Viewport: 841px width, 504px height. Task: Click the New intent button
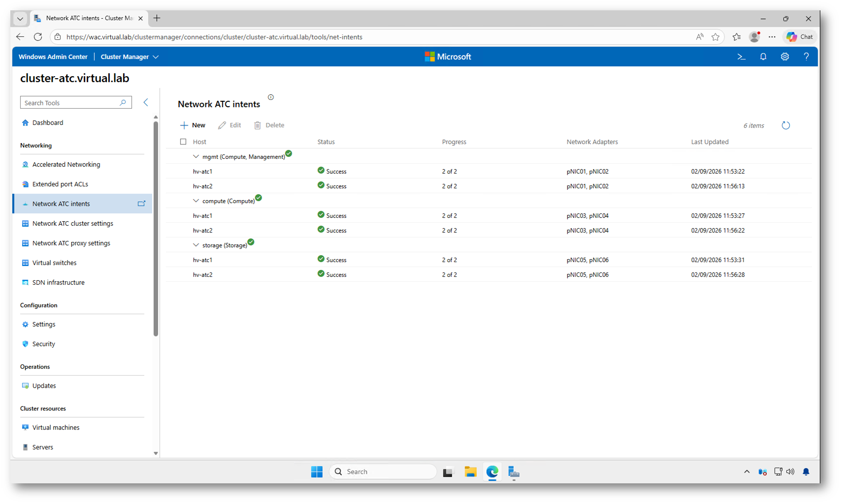(193, 125)
